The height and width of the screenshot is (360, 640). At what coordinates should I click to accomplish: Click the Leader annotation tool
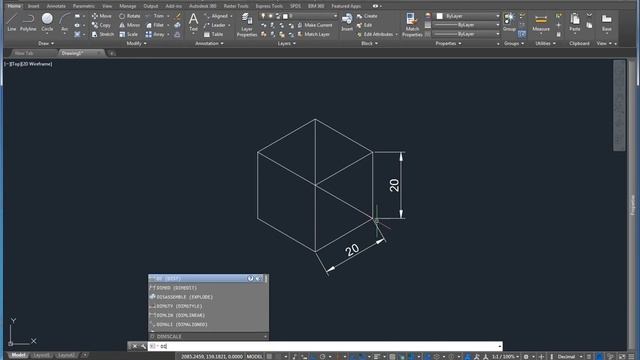point(217,25)
